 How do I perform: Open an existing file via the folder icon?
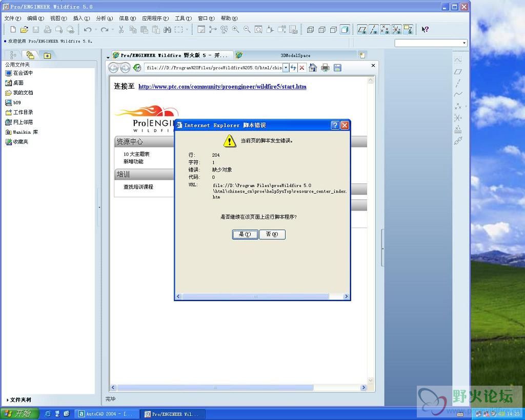coord(24,29)
